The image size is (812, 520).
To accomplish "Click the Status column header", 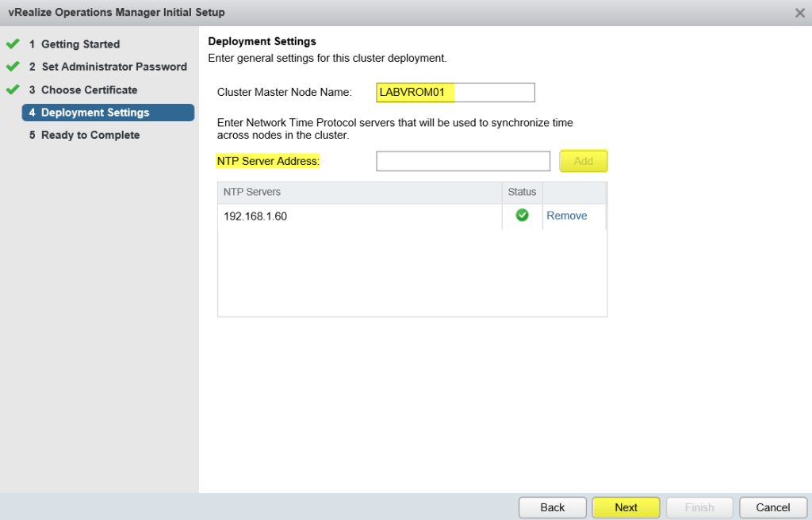I will (x=522, y=192).
